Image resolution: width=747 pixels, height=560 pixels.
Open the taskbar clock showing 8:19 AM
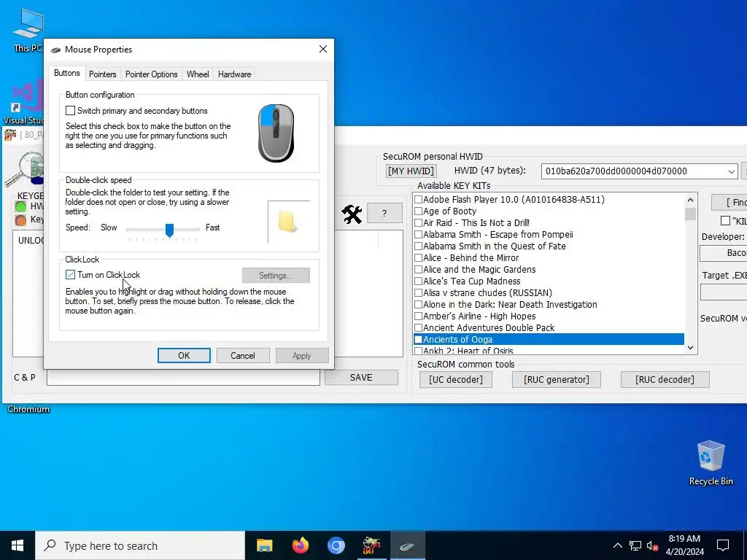[x=684, y=545]
